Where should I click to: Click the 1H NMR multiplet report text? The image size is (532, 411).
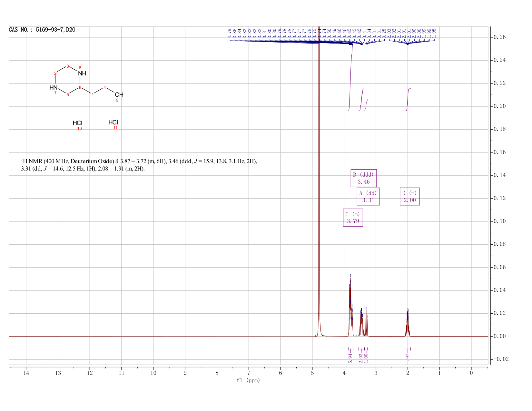[x=139, y=165]
